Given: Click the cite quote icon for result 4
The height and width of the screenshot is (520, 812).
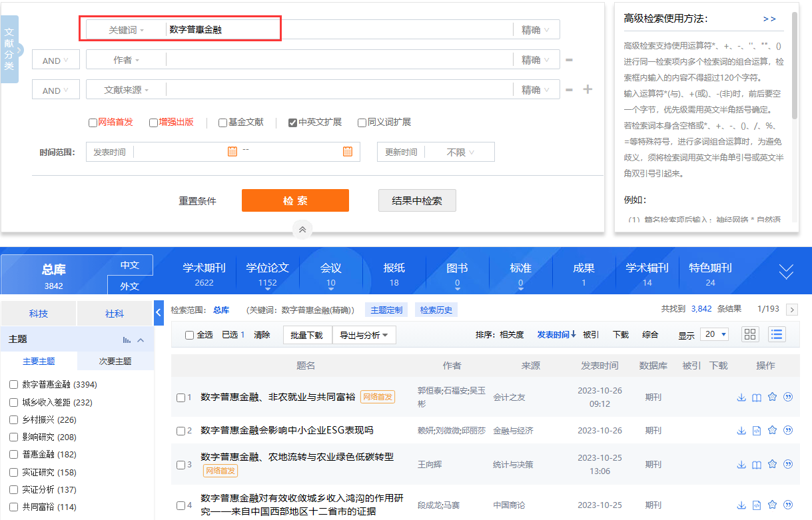Looking at the screenshot, I should click(x=788, y=505).
